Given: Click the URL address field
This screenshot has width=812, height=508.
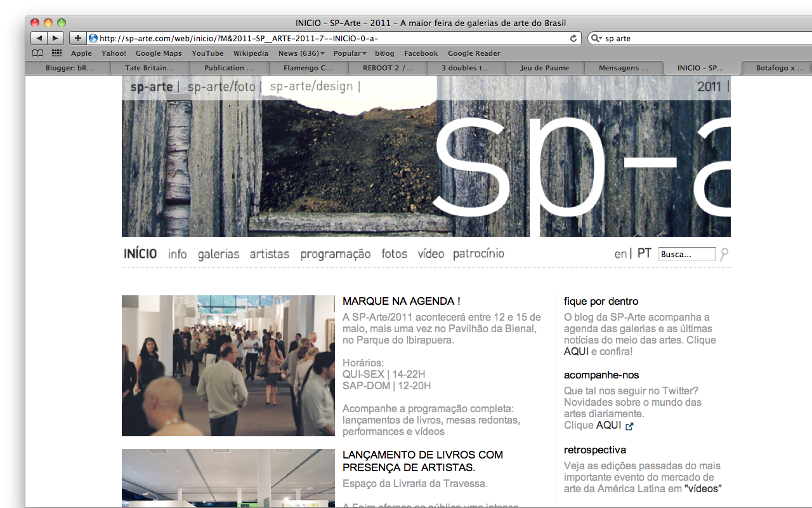Looking at the screenshot, I should [334, 38].
